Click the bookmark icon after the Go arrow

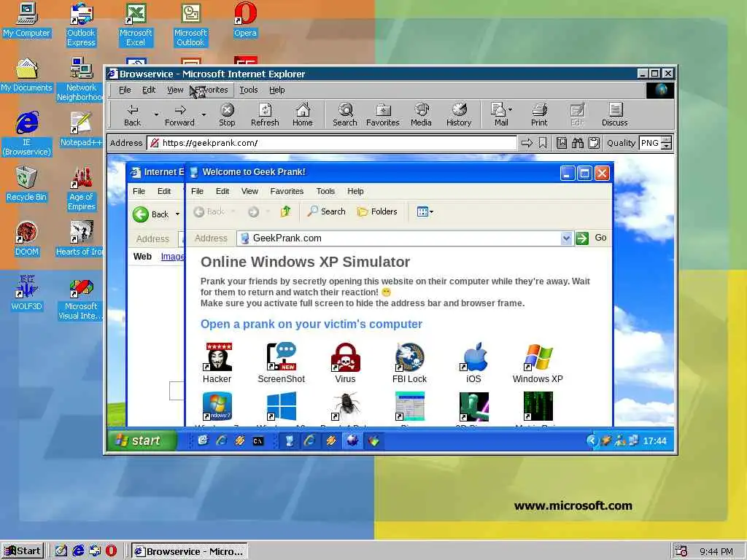click(543, 143)
